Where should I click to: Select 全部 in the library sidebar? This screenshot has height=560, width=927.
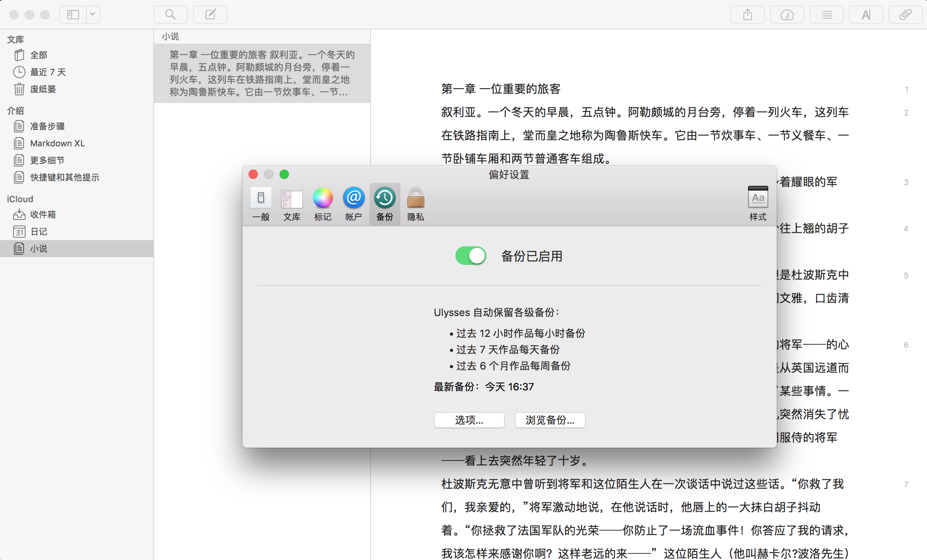click(77, 55)
